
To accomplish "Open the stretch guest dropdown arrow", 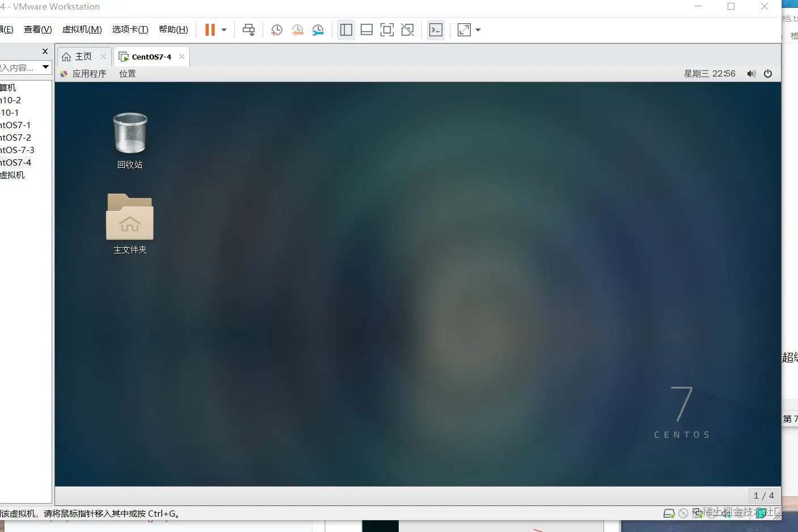I will click(x=478, y=30).
